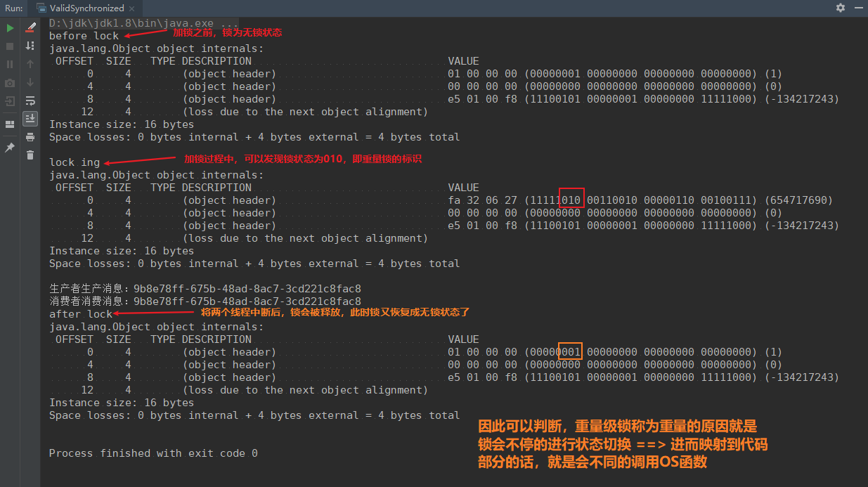Click the Dump Threads camera icon
Screen dimensions: 868x487
coord(10,83)
